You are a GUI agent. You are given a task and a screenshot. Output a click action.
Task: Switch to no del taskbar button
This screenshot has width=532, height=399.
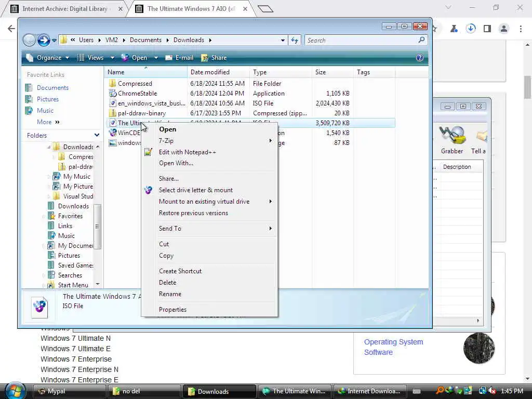144,391
